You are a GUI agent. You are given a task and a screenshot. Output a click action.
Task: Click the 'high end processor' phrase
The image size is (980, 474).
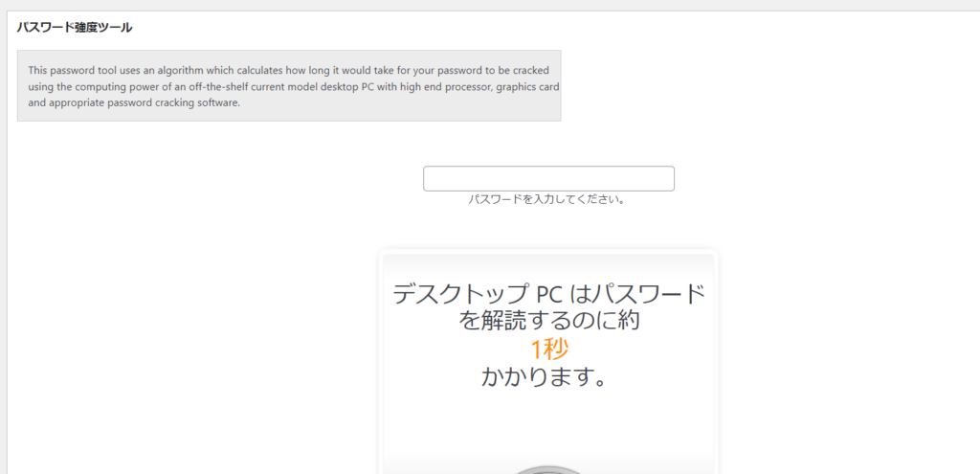coord(448,86)
